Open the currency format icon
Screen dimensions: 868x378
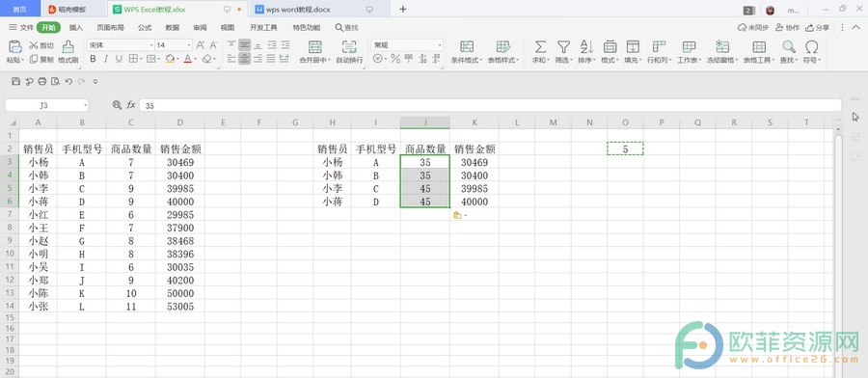click(377, 59)
